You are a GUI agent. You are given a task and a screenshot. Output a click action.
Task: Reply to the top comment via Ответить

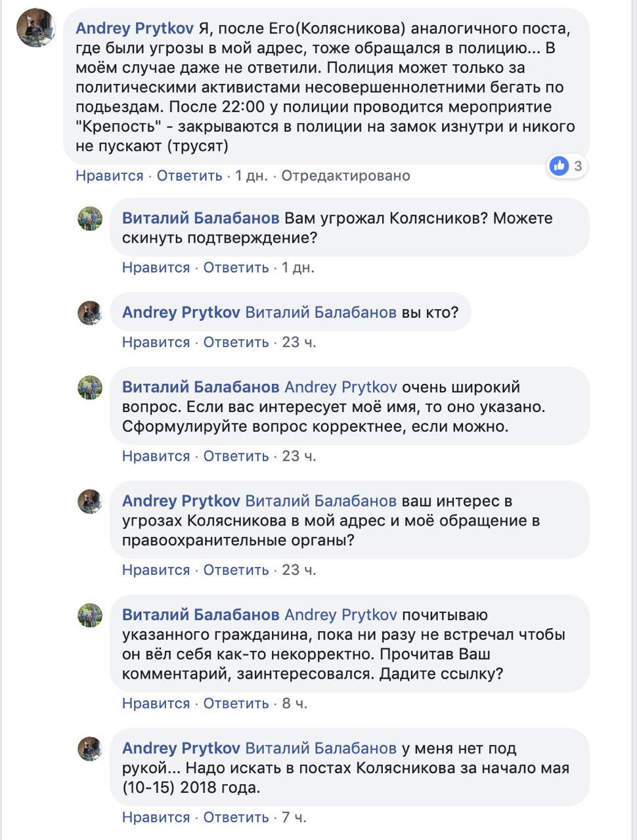(x=189, y=176)
